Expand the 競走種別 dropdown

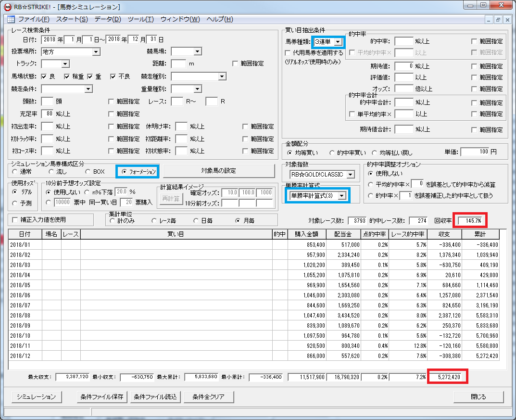point(222,76)
